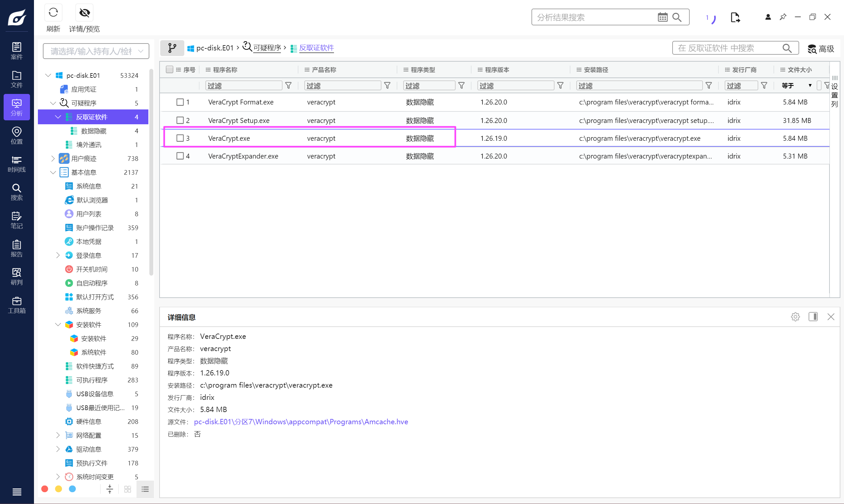844x504 pixels.
Task: Select the yellow color tag dot
Action: coord(58,489)
